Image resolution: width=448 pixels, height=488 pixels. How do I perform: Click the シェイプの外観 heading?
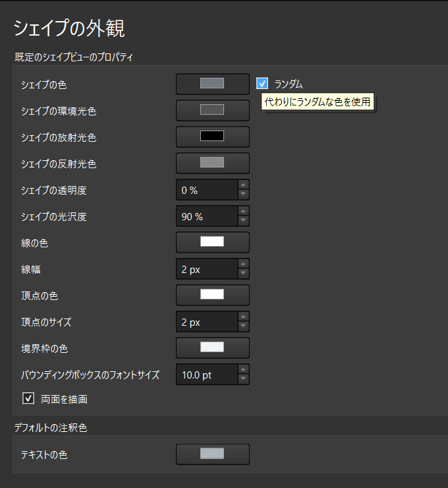(x=69, y=28)
